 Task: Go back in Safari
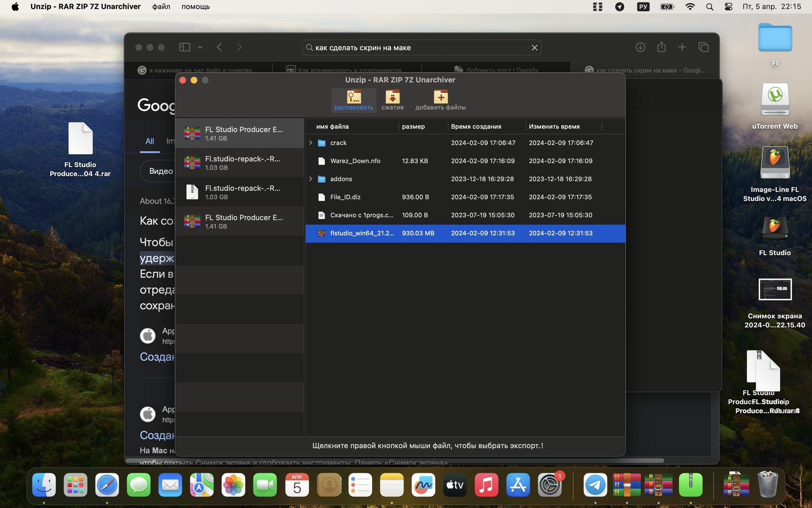[220, 47]
